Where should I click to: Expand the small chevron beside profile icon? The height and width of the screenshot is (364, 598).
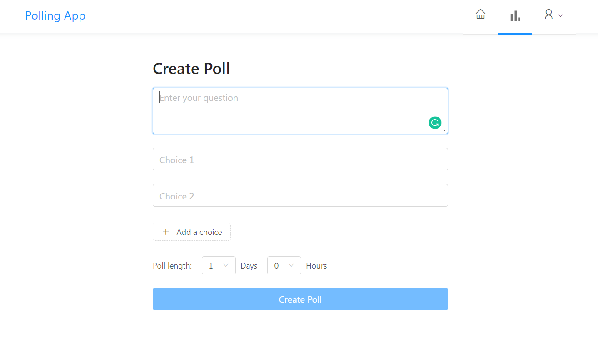tap(560, 16)
